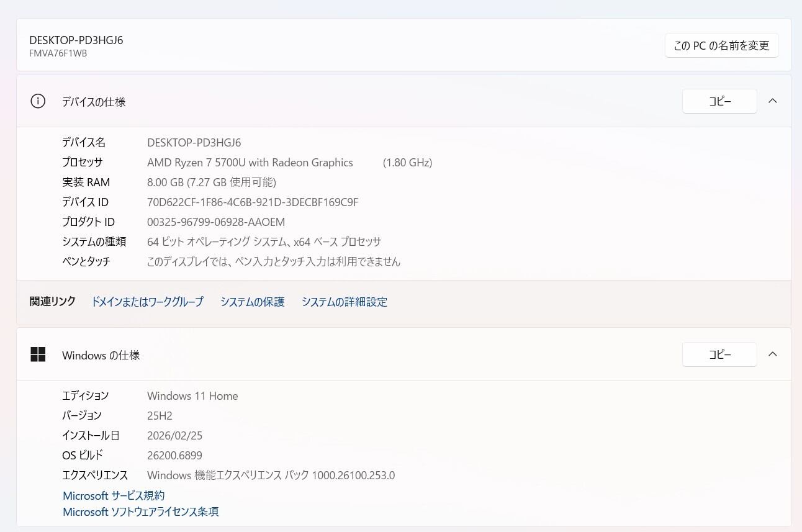Viewport: 802px width, 532px height.
Task: Click the processor speed (1.80 GHz)
Action: pyautogui.click(x=407, y=163)
